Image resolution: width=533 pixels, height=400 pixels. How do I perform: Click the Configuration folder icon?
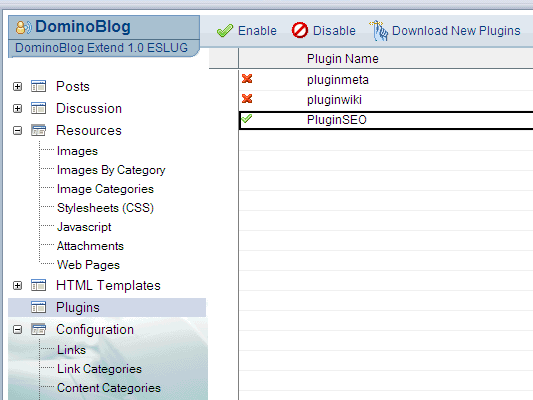point(38,330)
